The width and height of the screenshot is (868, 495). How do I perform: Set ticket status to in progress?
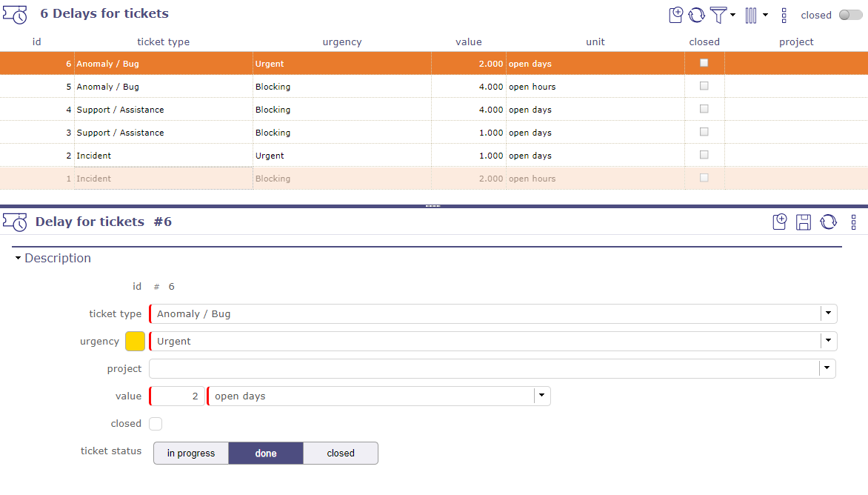[x=190, y=453]
